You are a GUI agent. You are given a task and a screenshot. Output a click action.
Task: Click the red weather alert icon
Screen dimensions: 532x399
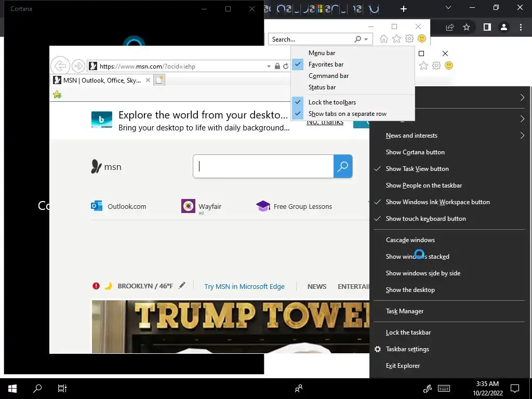(96, 286)
